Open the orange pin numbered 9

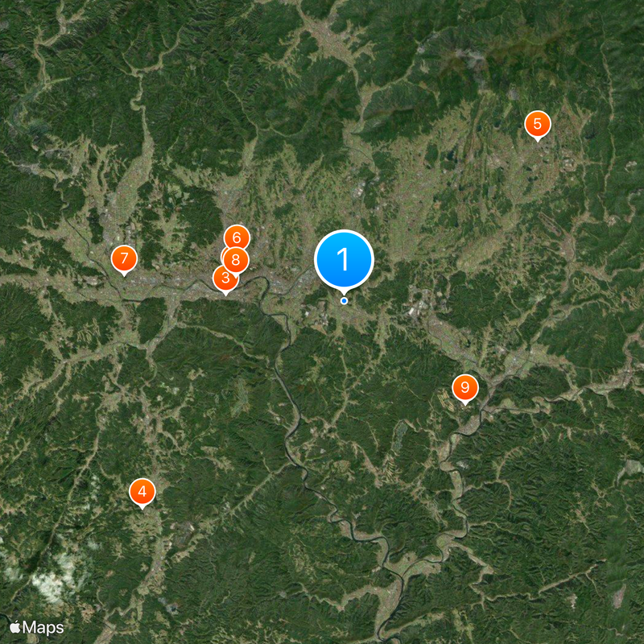pos(465,387)
